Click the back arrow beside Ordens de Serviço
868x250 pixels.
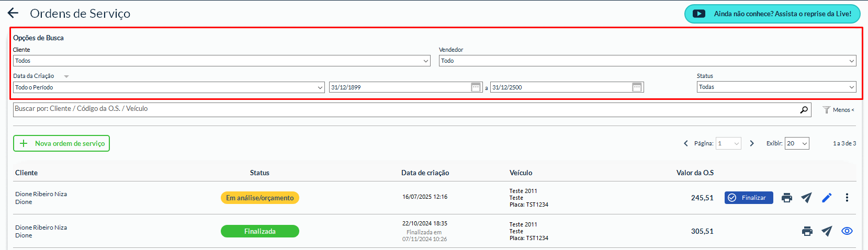13,13
